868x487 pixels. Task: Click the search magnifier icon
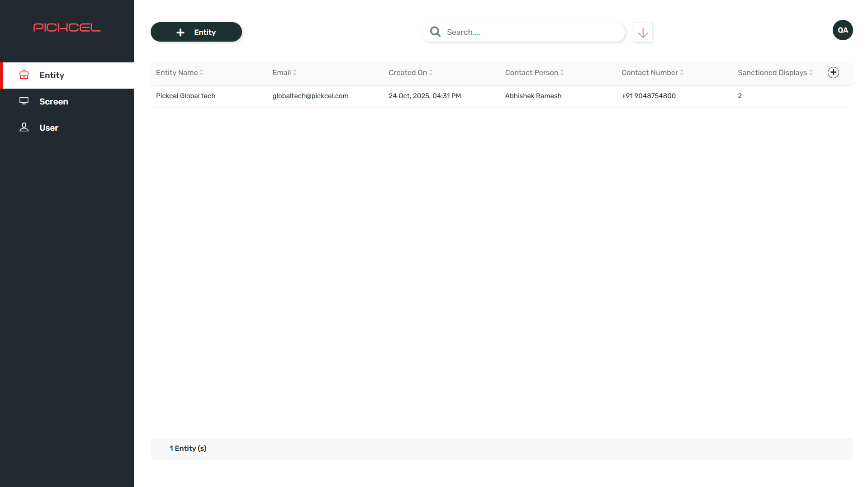coord(435,32)
